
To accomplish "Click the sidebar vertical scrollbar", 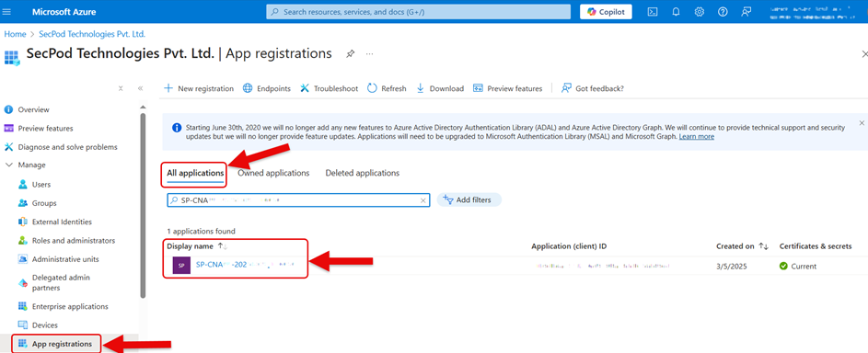I will click(x=144, y=204).
